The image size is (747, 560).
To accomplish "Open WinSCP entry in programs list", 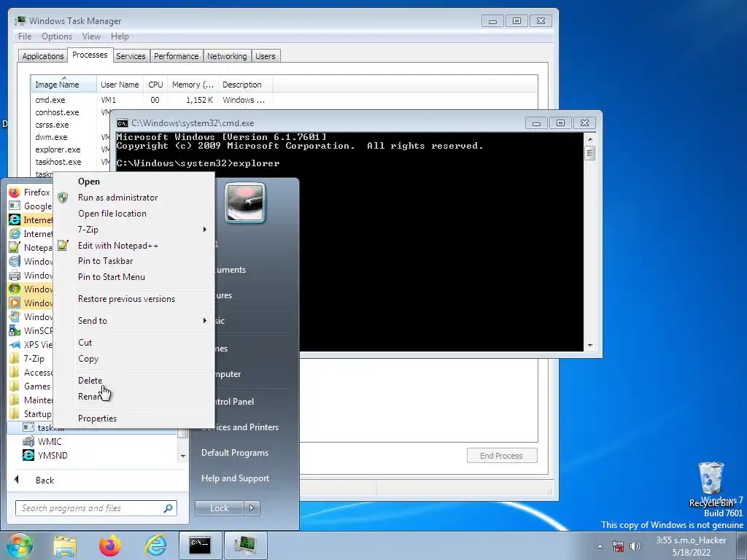I will pyautogui.click(x=31, y=330).
